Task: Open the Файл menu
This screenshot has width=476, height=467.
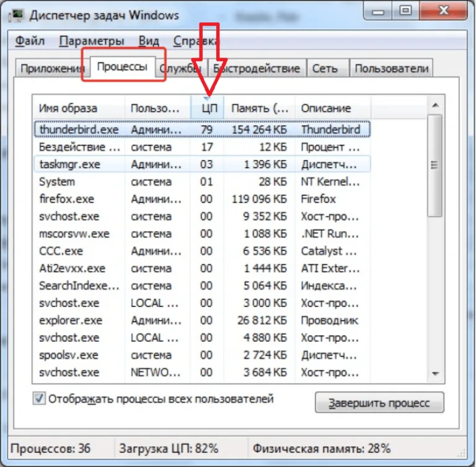Action: tap(30, 41)
